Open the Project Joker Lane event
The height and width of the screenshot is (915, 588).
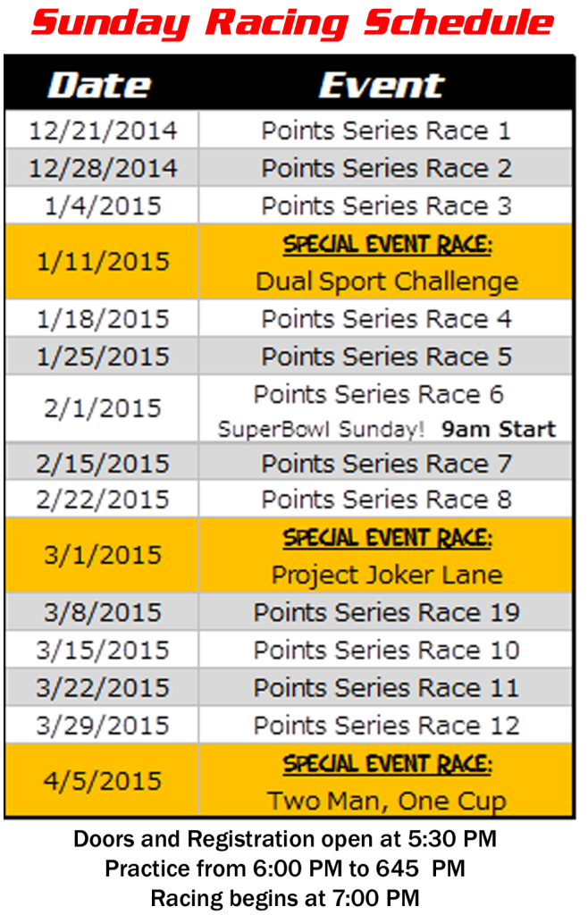(387, 575)
